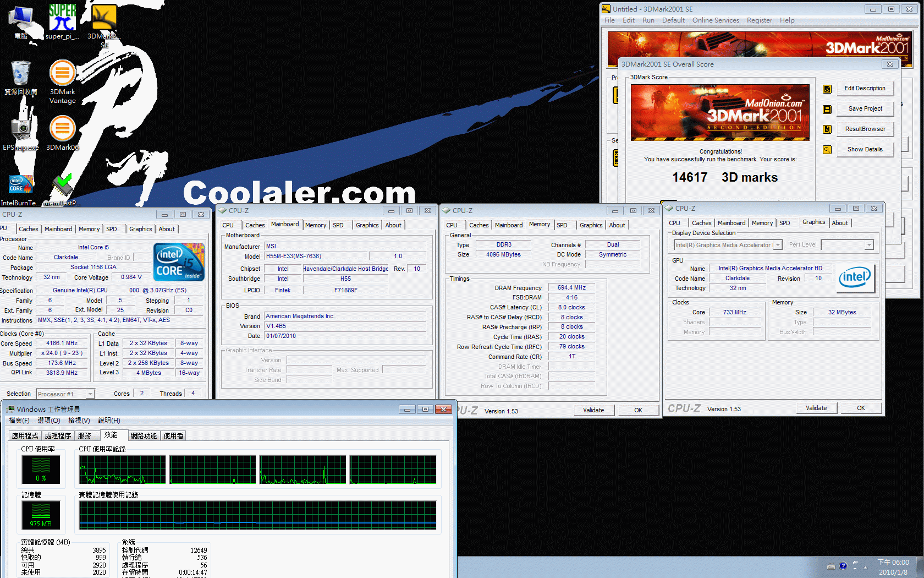Click the CPU-Z Mainboard window title icon
This screenshot has height=578, width=924.
pyautogui.click(x=223, y=210)
